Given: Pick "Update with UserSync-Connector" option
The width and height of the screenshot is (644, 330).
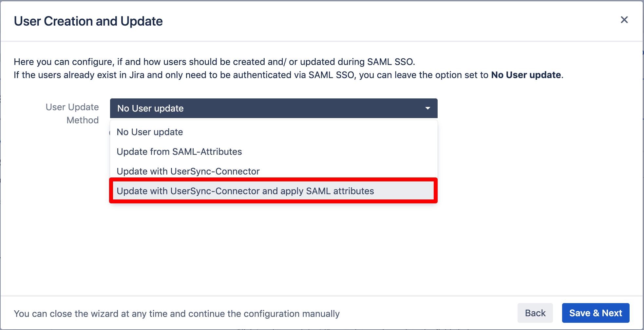Looking at the screenshot, I should pos(188,171).
